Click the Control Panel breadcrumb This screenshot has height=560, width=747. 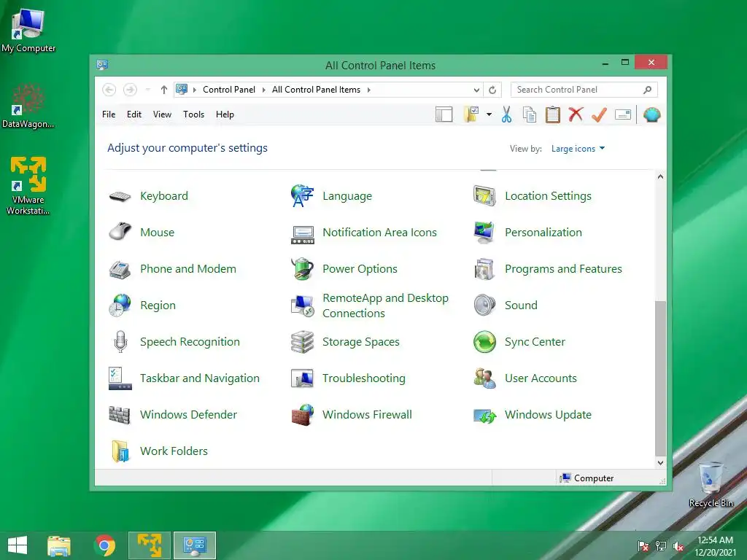(228, 90)
